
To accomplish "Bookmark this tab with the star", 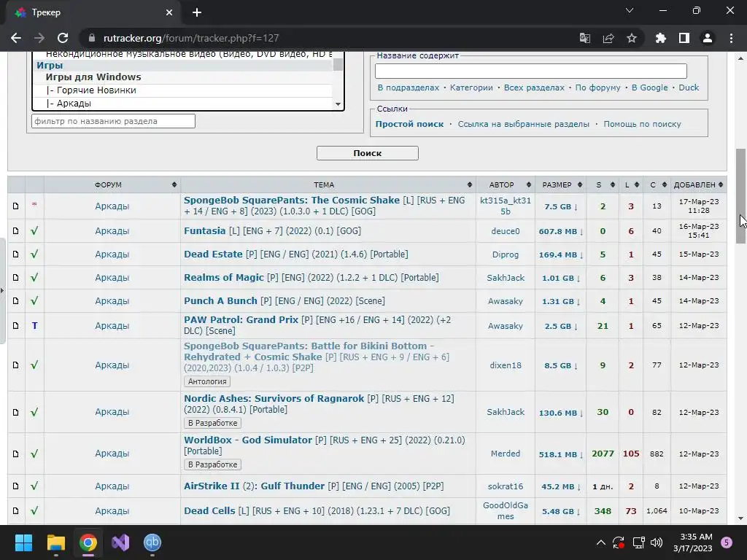I will click(632, 38).
